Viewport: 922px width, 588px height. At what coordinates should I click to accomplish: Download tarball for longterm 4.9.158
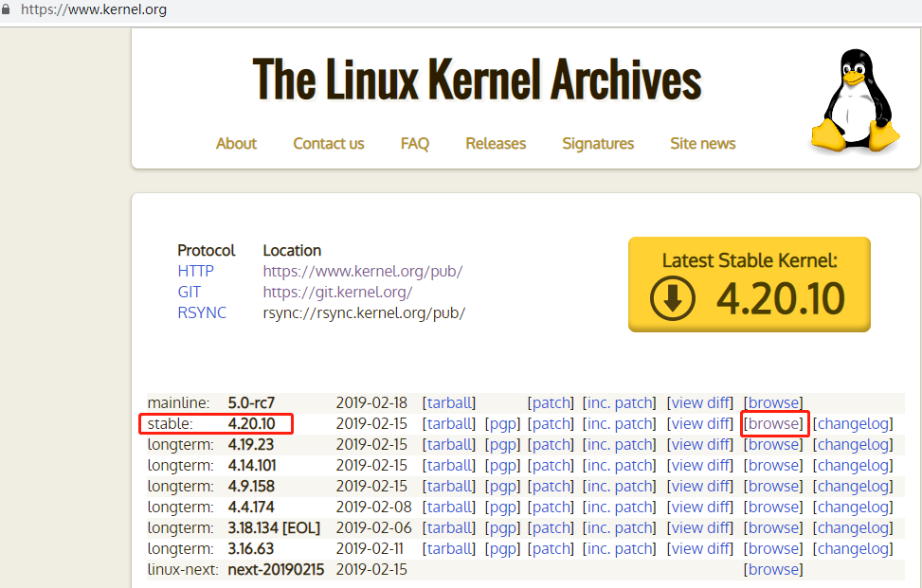[x=449, y=487]
